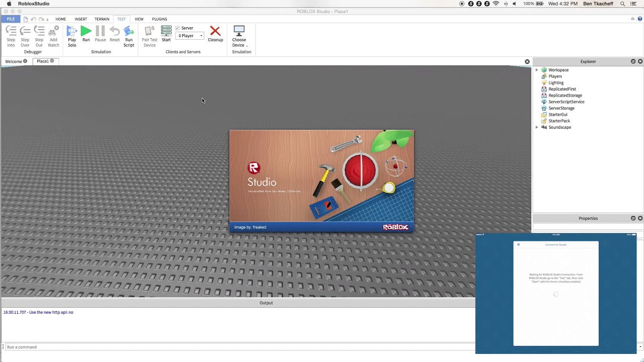Image resolution: width=644 pixels, height=362 pixels.
Task: Open Spotlight search magnifier
Action: (622, 4)
